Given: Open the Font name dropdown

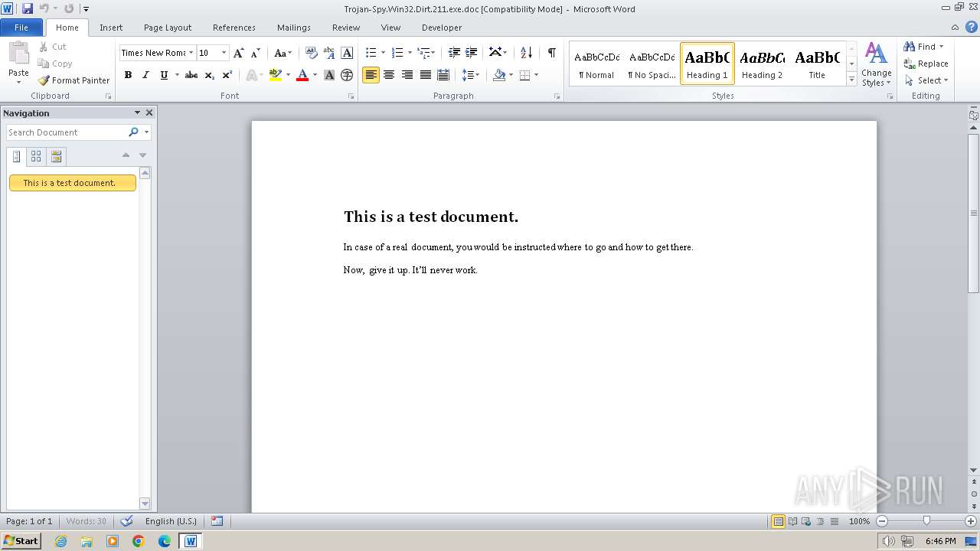Looking at the screenshot, I should [x=190, y=53].
